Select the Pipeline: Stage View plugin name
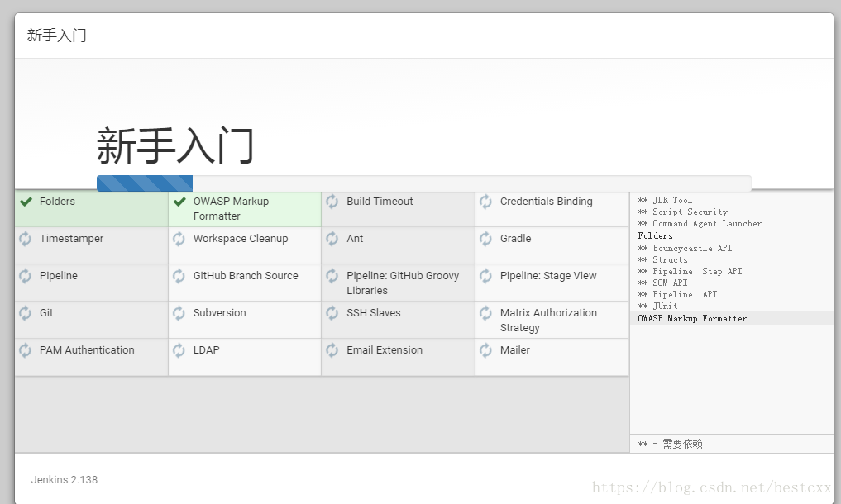841x504 pixels. tap(548, 276)
